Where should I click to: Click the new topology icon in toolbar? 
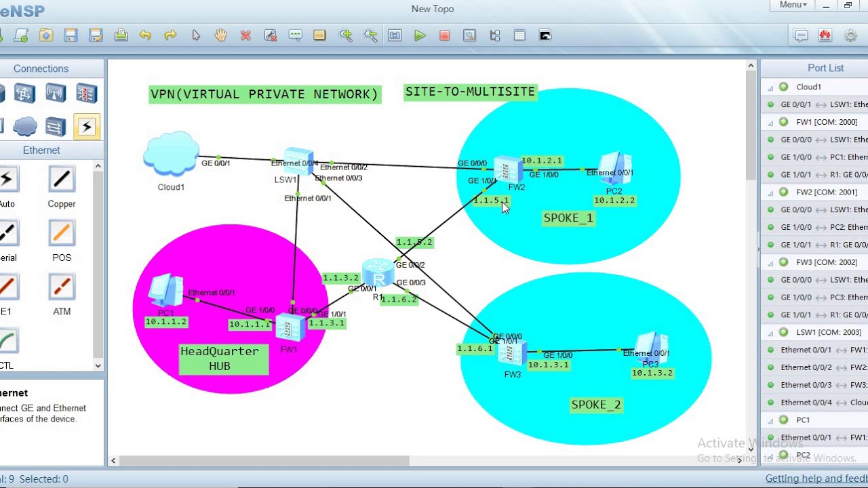(21, 35)
